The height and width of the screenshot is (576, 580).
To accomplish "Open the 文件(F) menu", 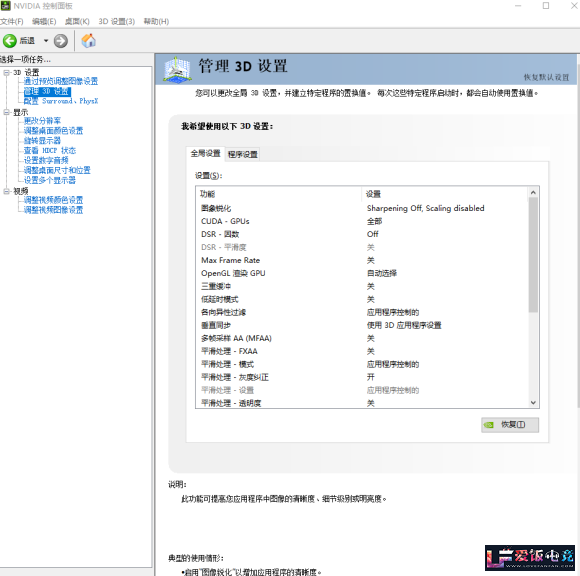I will [11, 21].
